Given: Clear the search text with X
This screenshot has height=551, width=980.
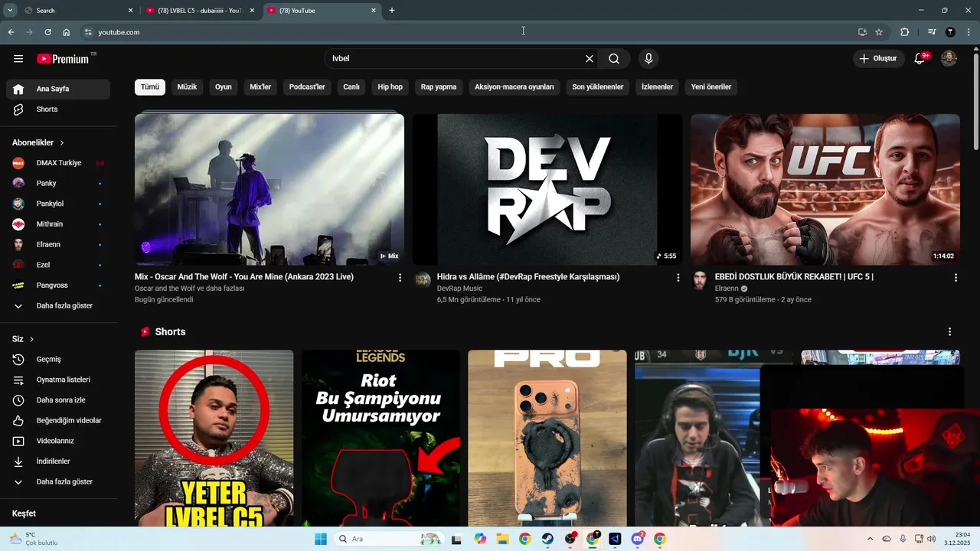Looking at the screenshot, I should (x=590, y=59).
